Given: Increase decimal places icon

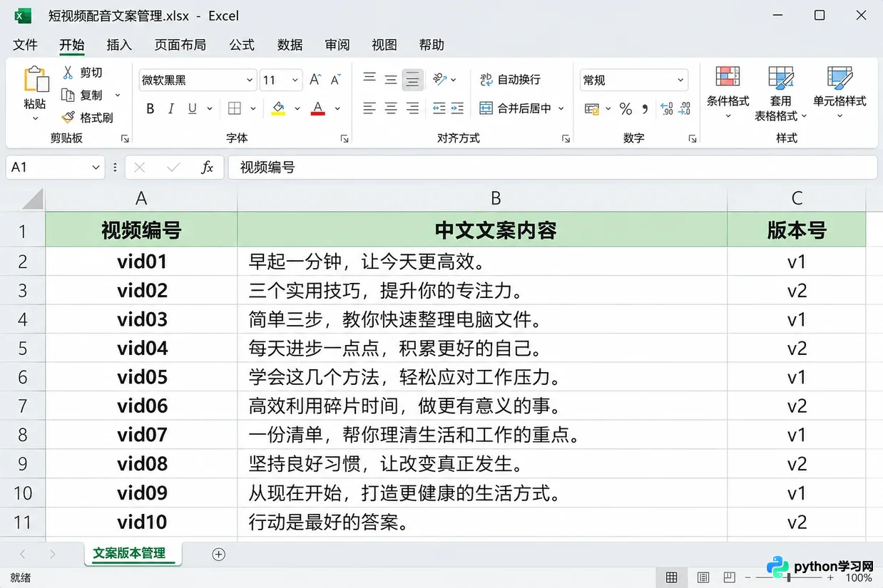Looking at the screenshot, I should pyautogui.click(x=667, y=109).
